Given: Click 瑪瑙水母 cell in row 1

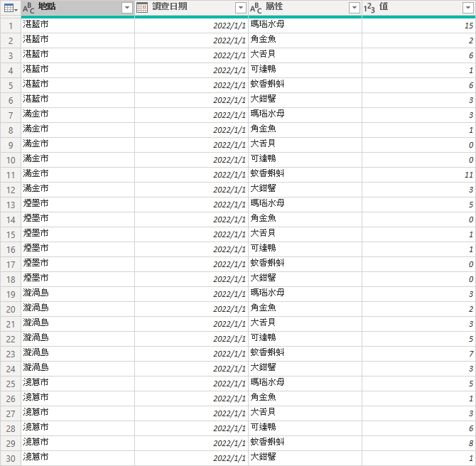Looking at the screenshot, I should coord(305,26).
